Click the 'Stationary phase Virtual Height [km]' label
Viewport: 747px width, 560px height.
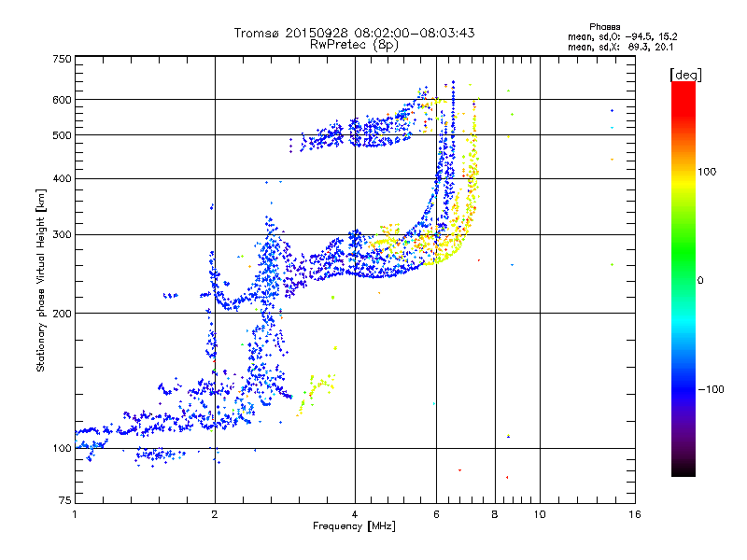click(x=41, y=280)
